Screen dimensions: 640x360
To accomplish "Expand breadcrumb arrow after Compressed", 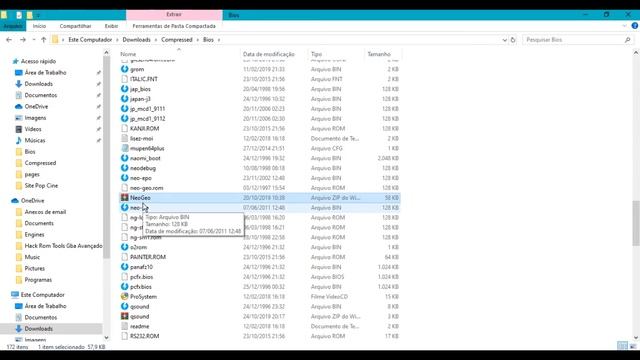I will tap(197, 40).
